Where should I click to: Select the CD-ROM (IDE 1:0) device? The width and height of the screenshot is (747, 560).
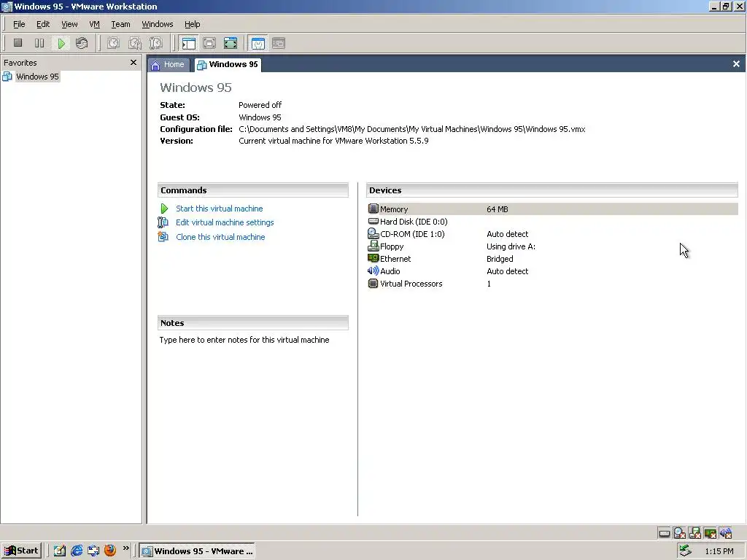(x=553, y=234)
